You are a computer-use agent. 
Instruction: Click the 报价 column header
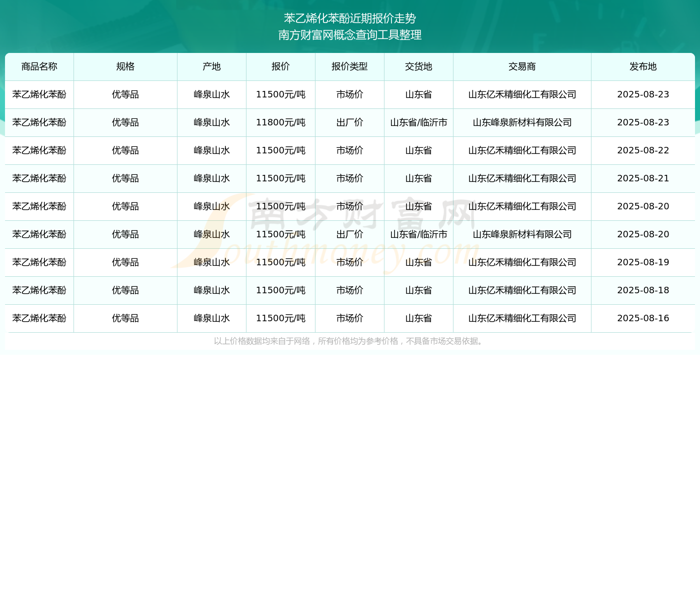pos(280,66)
